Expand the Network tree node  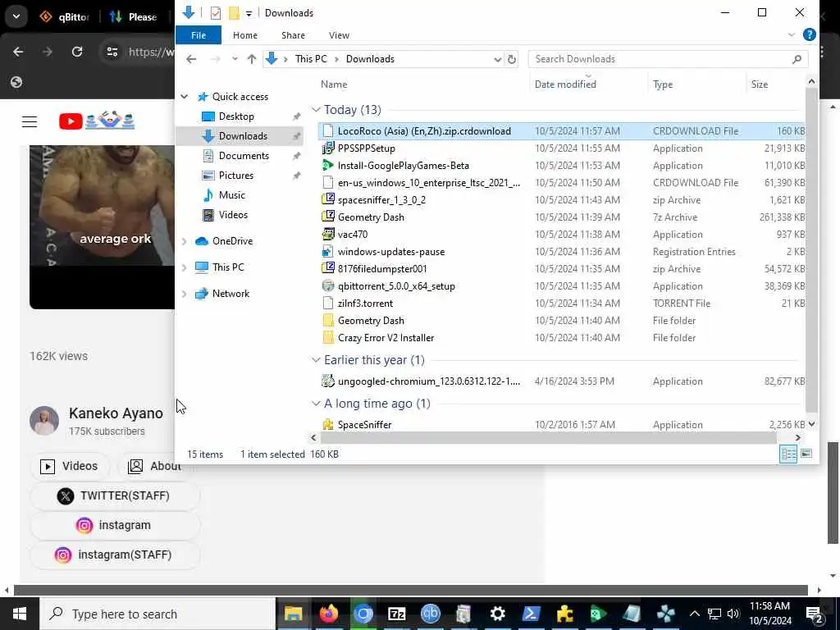point(185,294)
